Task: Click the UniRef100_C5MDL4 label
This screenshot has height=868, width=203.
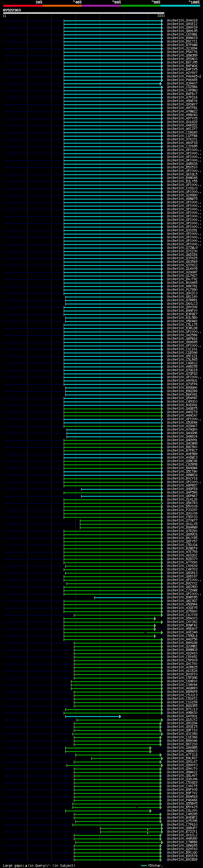Action: [x=182, y=636]
